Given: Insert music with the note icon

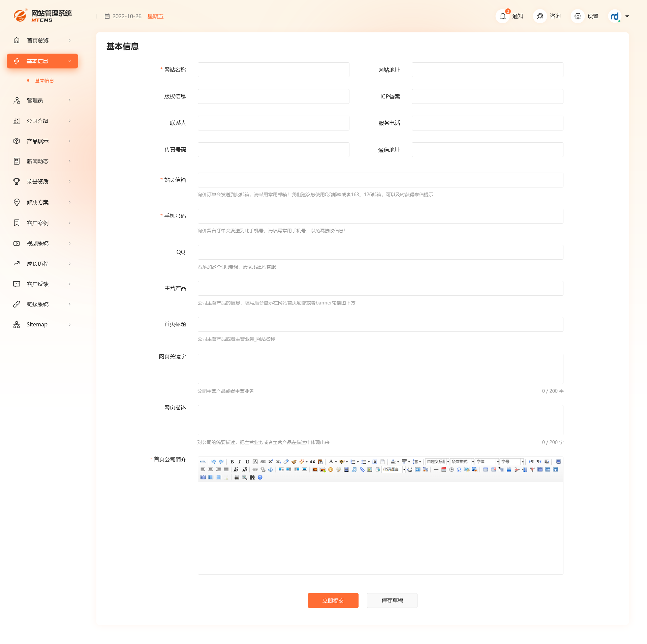Looking at the screenshot, I should click(354, 469).
